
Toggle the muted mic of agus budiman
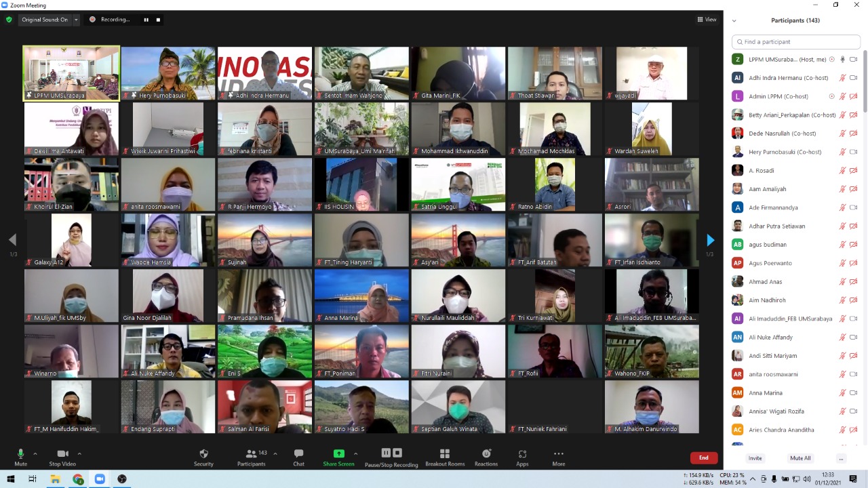(842, 245)
